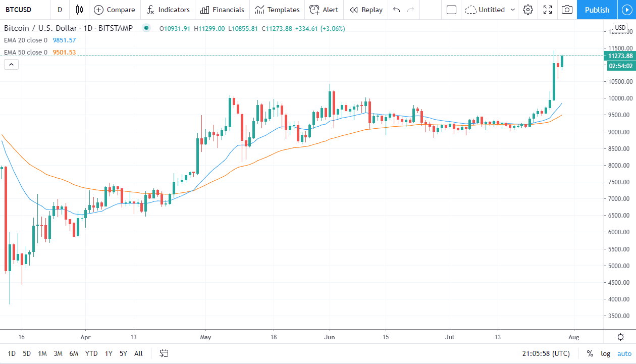This screenshot has width=636, height=364.
Task: Click the Compare symbol button
Action: coord(115,10)
